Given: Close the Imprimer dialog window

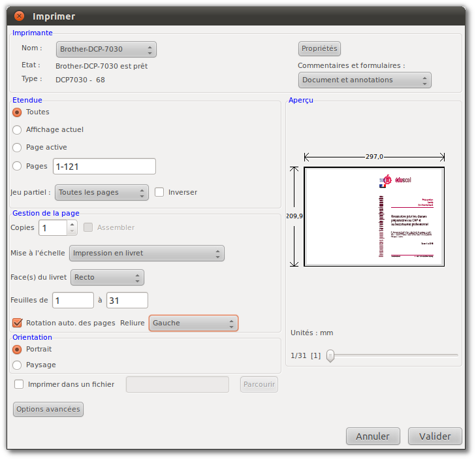Looking at the screenshot, I should click(19, 16).
